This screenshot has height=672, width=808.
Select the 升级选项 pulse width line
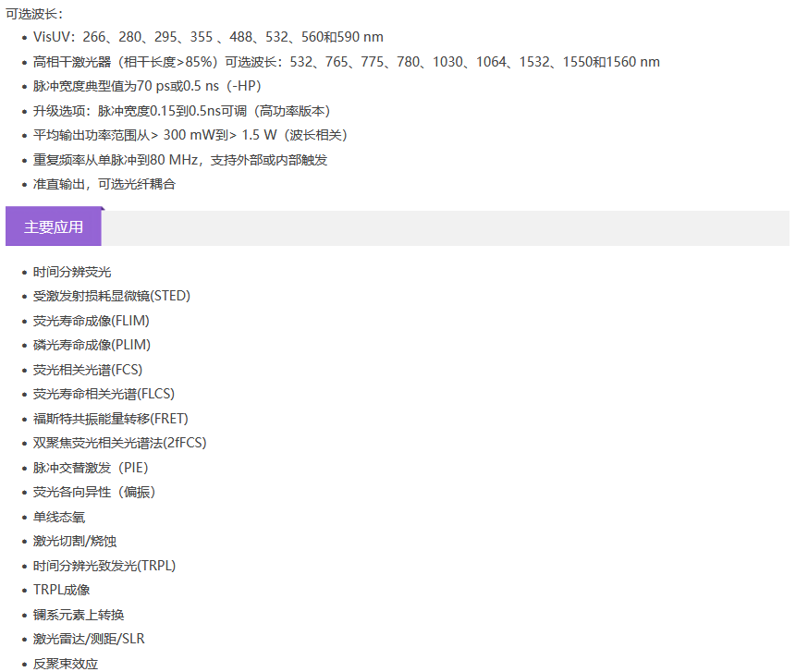(181, 111)
